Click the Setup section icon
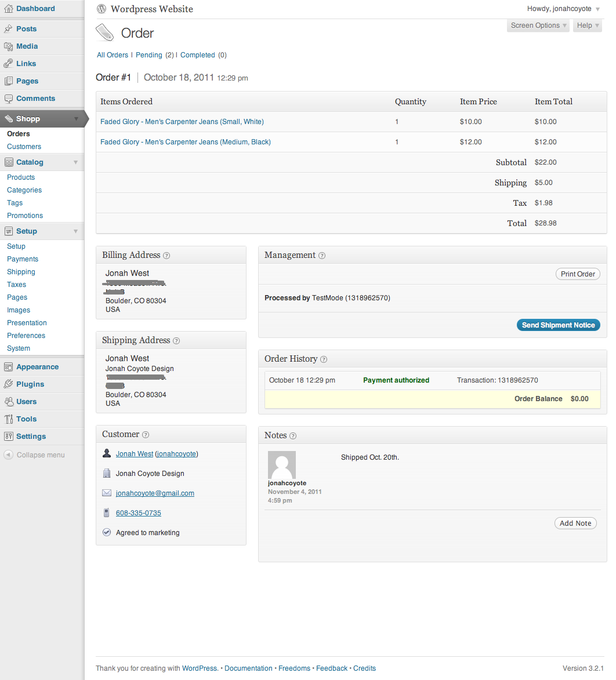This screenshot has height=680, width=616. (8, 231)
